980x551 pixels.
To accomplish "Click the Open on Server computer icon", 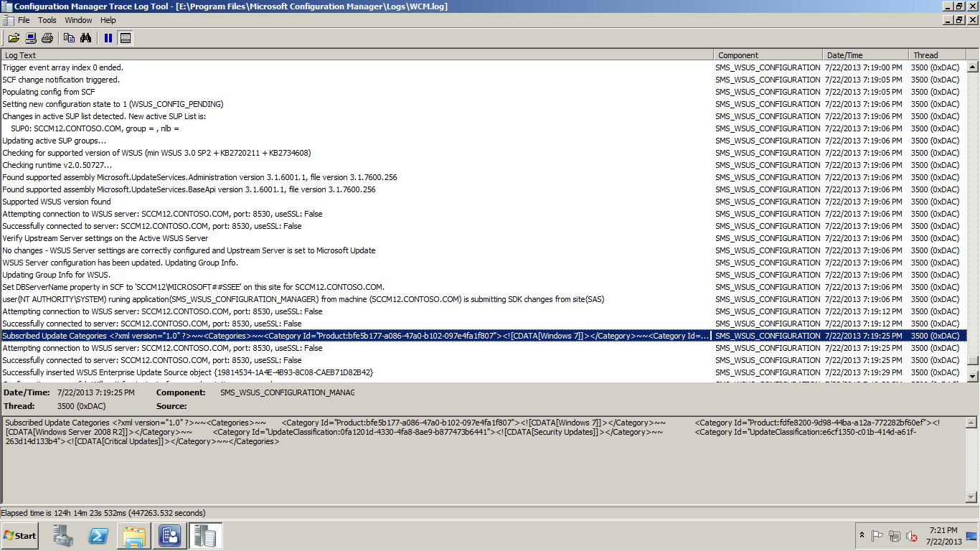I will pyautogui.click(x=30, y=38).
